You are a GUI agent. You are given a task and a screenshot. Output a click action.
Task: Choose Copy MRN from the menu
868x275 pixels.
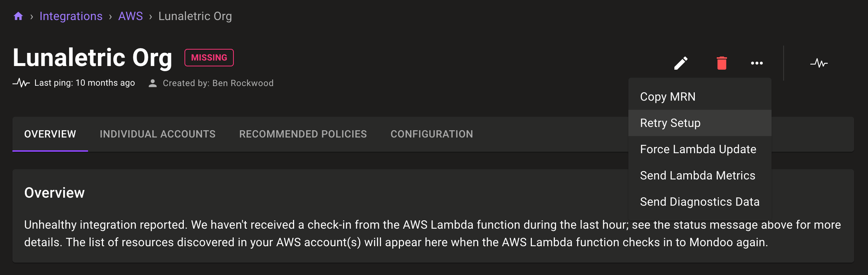[x=668, y=97]
